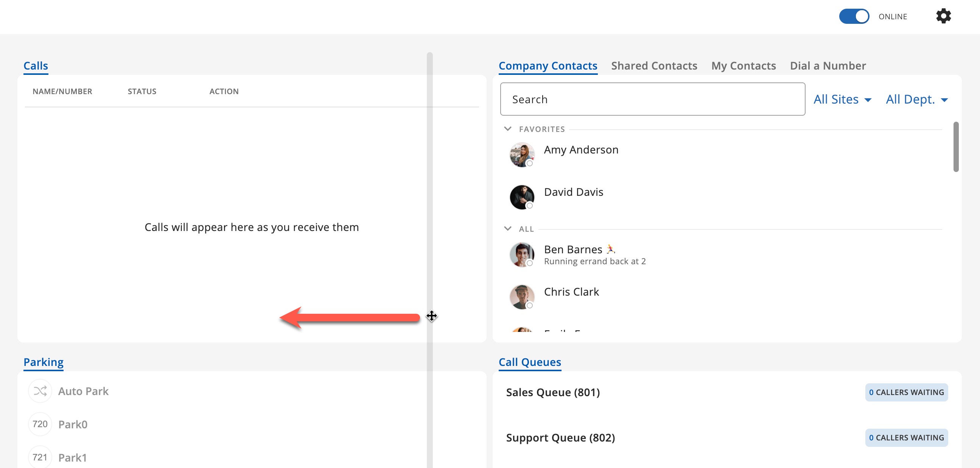Image resolution: width=980 pixels, height=468 pixels.
Task: Click the Sales Queue (801) entry
Action: click(x=552, y=392)
